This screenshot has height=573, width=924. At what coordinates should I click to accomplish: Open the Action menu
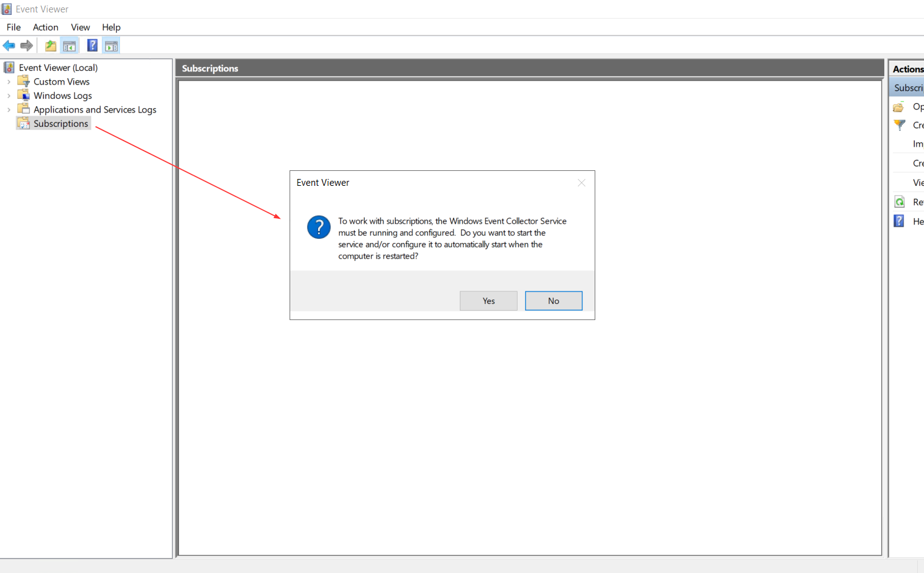click(x=45, y=27)
